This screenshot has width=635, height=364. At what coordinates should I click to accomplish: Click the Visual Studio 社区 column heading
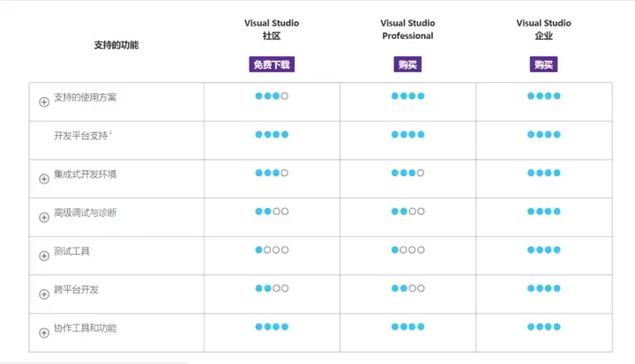tap(272, 29)
